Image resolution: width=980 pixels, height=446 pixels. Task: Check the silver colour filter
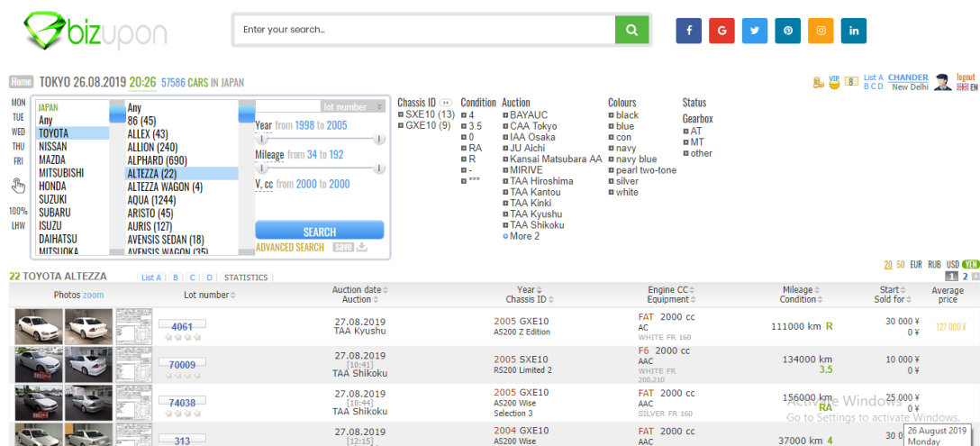[612, 181]
